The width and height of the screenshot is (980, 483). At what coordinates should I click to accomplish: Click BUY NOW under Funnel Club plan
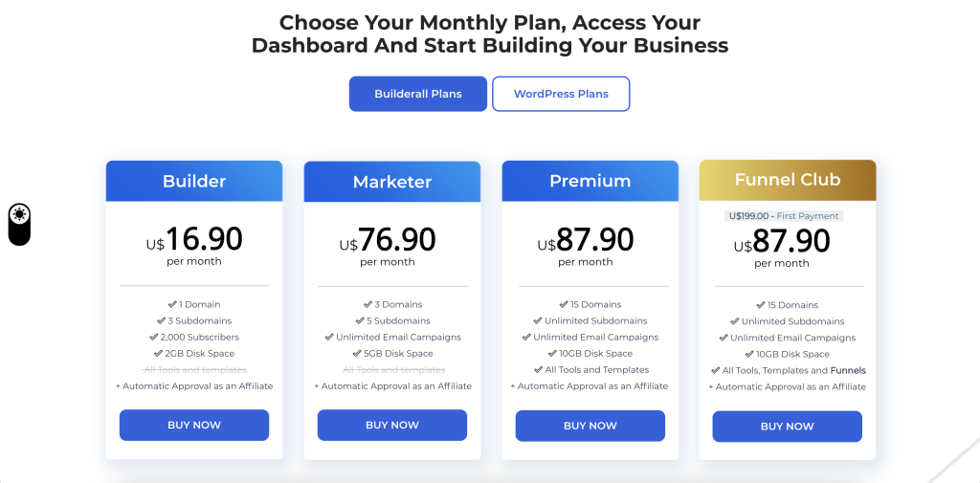point(787,427)
